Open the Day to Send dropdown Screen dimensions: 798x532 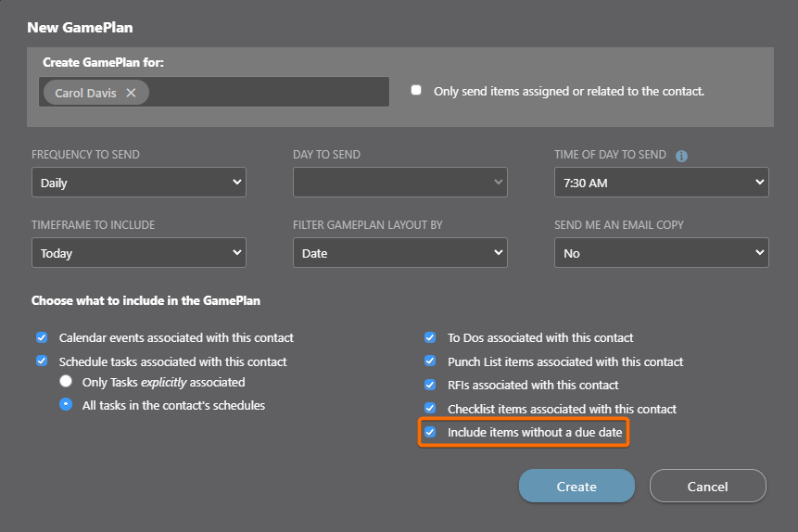pyautogui.click(x=400, y=183)
